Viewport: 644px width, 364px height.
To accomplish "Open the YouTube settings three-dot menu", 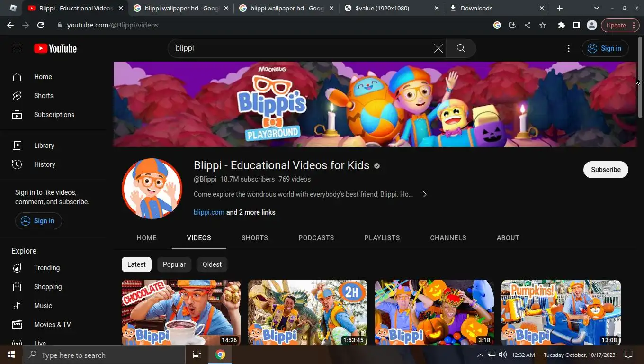I will point(569,48).
